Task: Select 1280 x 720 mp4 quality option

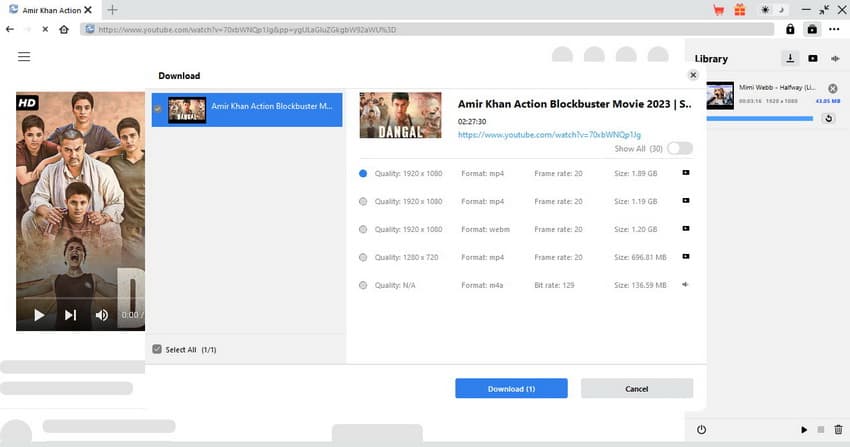Action: click(363, 257)
